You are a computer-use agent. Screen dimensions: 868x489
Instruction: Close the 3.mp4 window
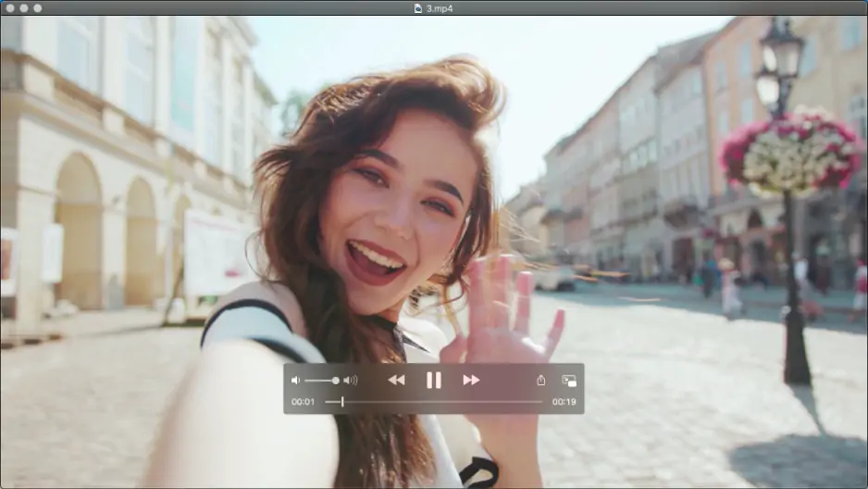[10, 8]
